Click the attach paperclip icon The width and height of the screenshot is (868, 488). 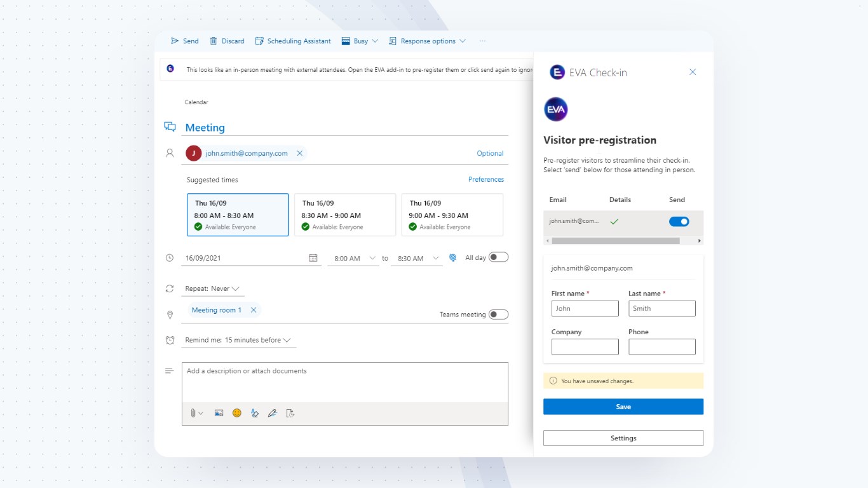coord(193,413)
